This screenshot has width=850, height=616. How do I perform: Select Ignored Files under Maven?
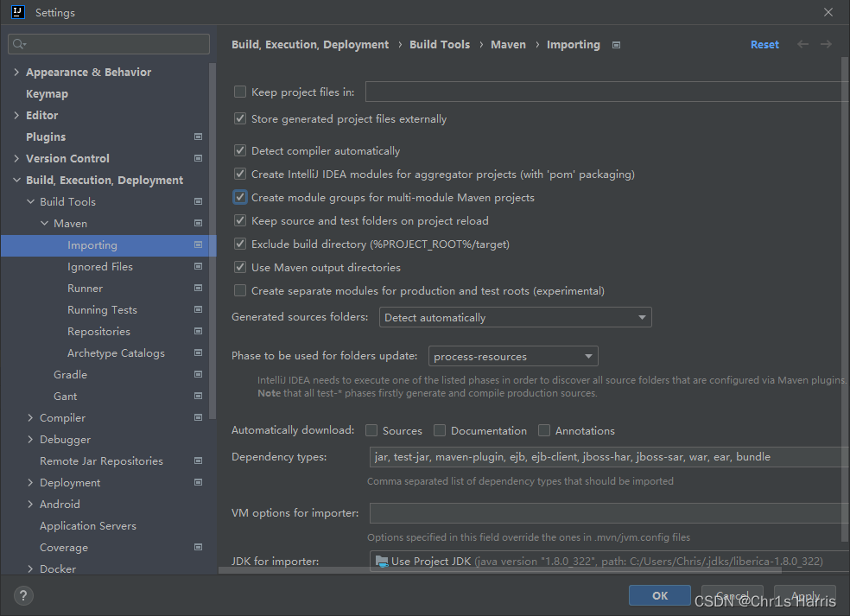98,266
